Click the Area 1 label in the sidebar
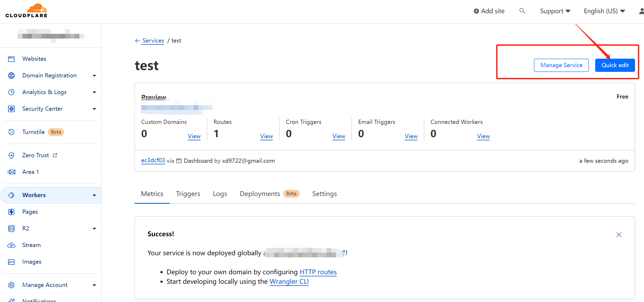644x302 pixels. 30,172
